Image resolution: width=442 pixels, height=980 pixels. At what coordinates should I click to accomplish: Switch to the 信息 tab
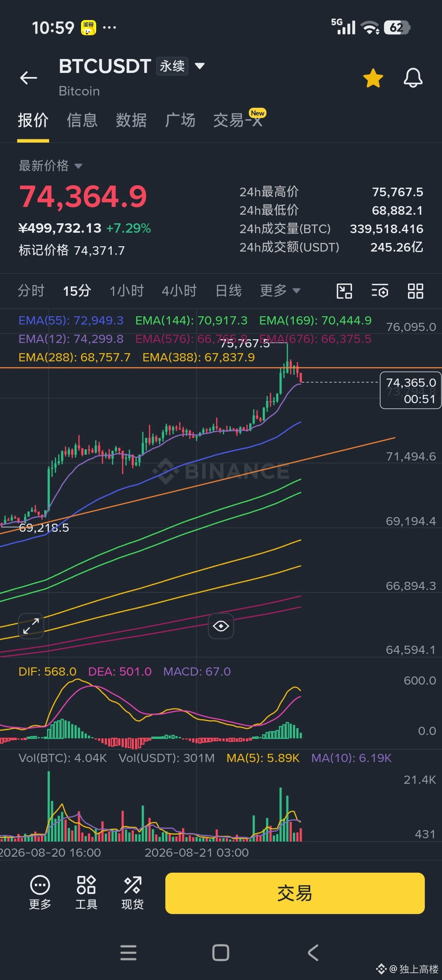pos(82,120)
